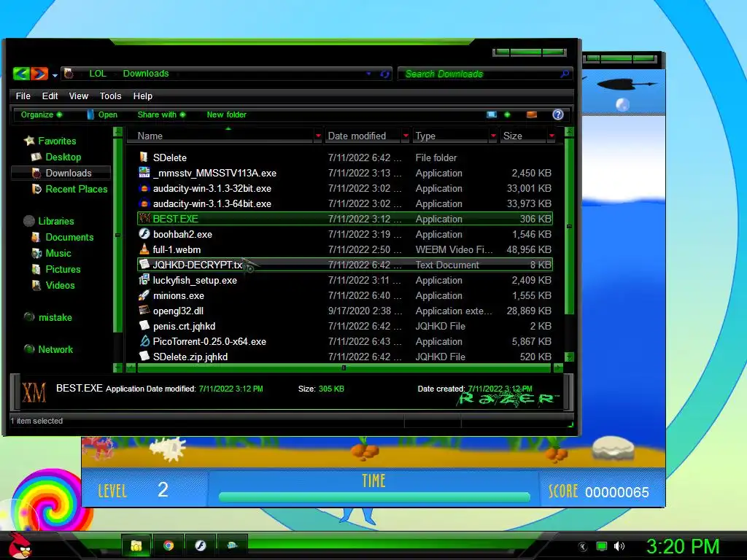The image size is (747, 560).
Task: Click the Pictures library icon
Action: tap(36, 269)
